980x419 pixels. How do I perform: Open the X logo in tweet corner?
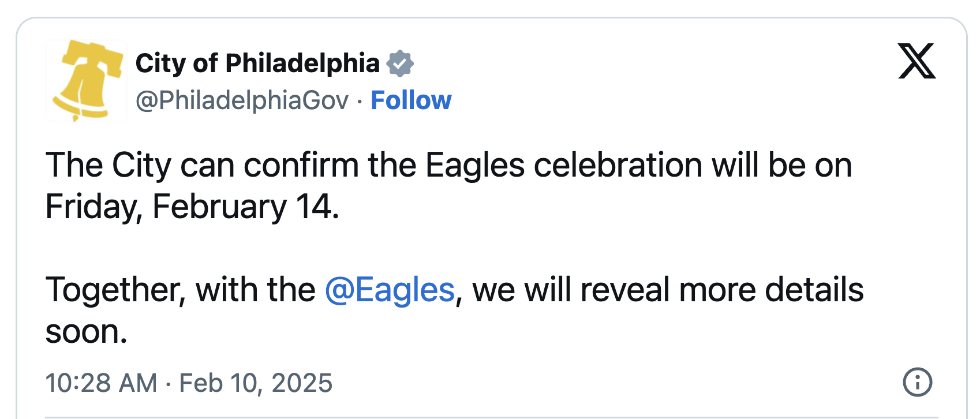point(917,61)
